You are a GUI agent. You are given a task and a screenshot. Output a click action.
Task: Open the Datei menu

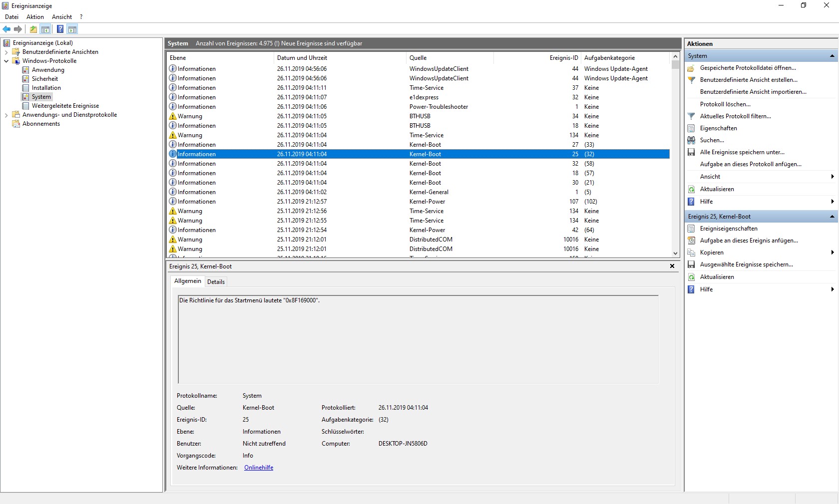click(11, 17)
